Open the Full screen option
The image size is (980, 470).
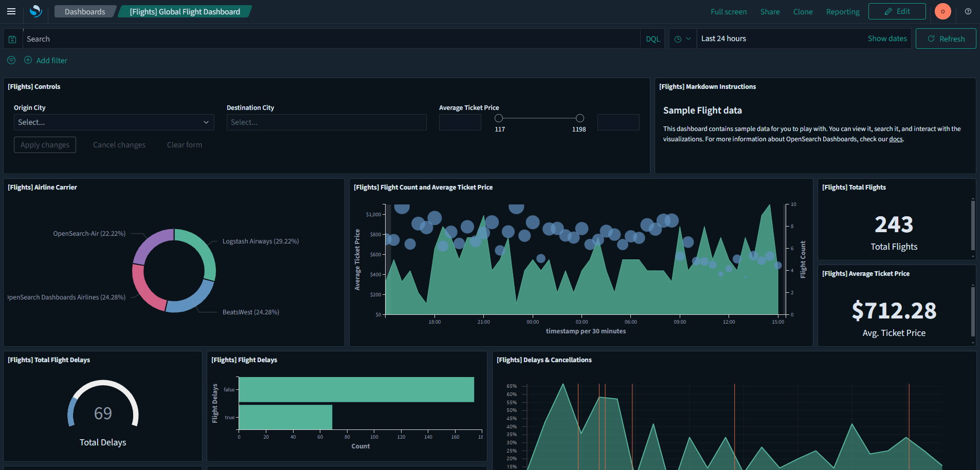pyautogui.click(x=729, y=11)
